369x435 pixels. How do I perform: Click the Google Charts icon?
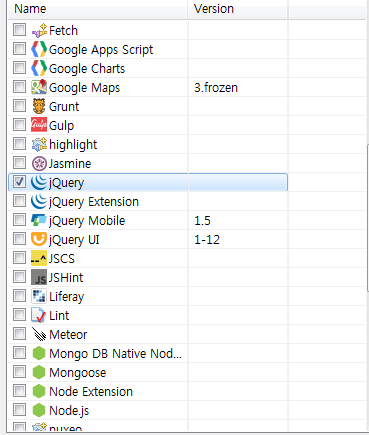pos(39,68)
